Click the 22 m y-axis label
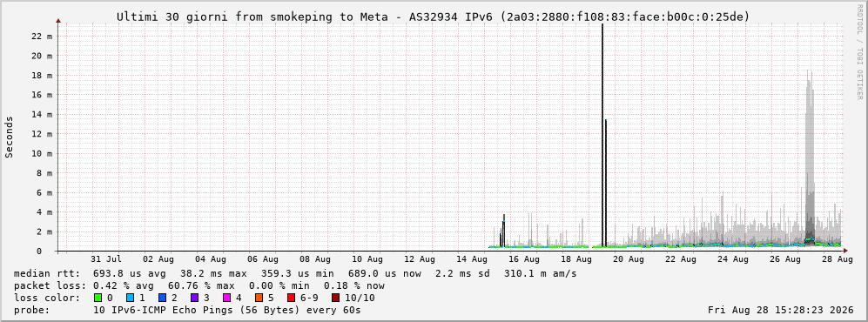 (x=42, y=36)
